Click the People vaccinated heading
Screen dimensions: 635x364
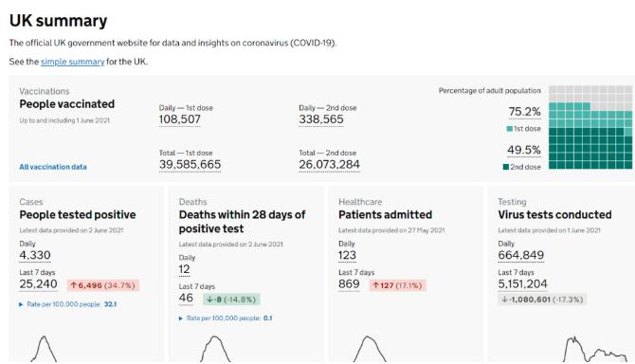[67, 104]
